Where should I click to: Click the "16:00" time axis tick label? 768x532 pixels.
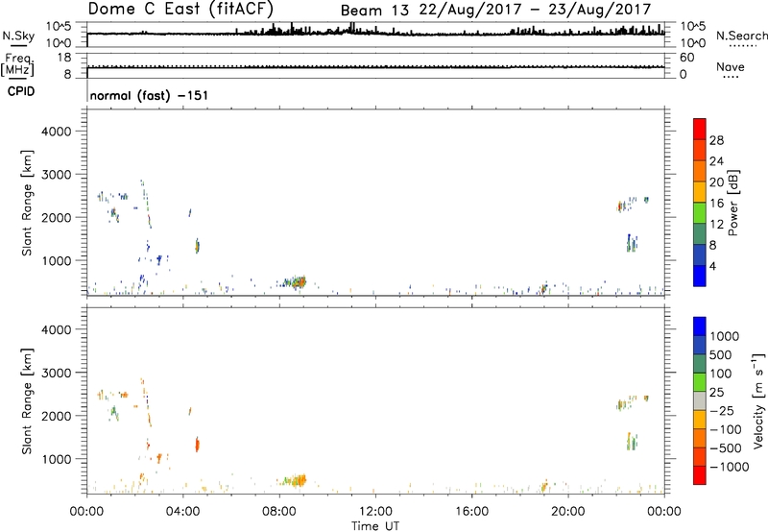471,512
